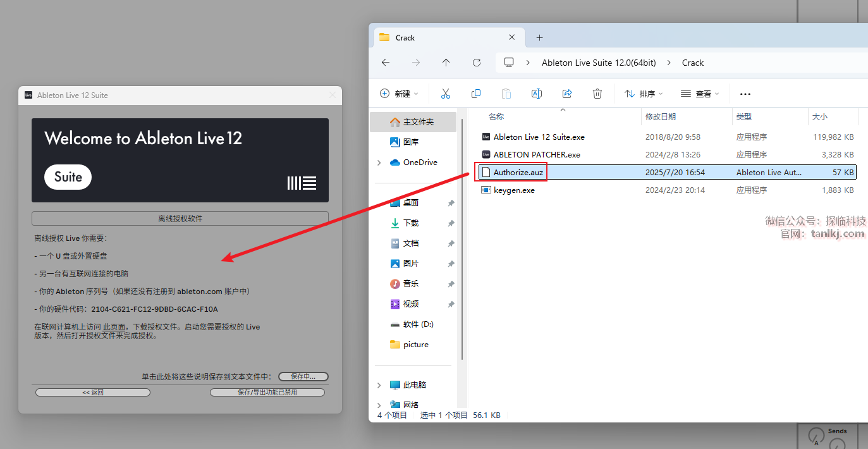Expand 此电脑 (This PC) in sidebar
This screenshot has height=449, width=868.
tap(379, 385)
